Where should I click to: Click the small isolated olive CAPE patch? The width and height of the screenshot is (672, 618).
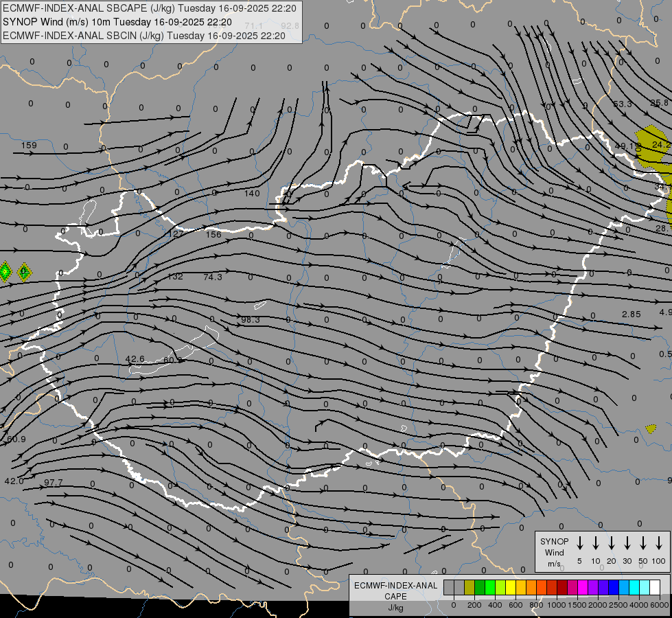coord(651,428)
